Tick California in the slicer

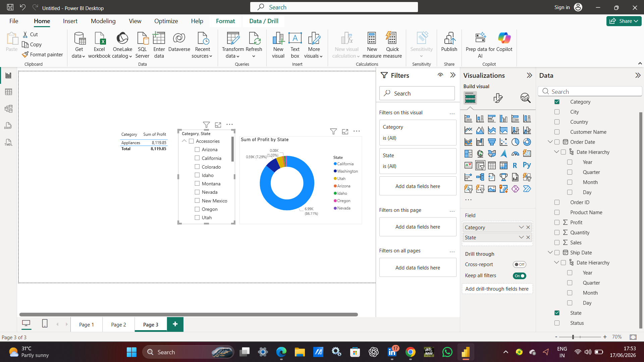point(197,158)
